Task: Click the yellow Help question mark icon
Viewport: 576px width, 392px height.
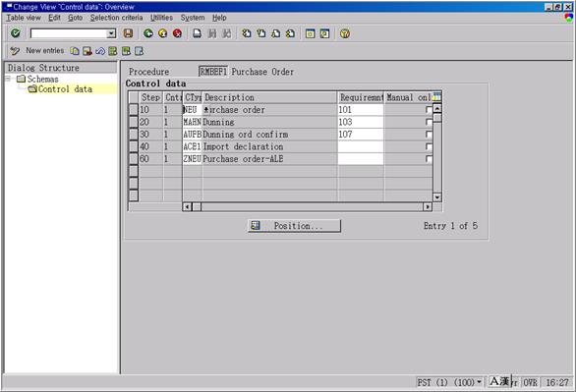Action: pyautogui.click(x=345, y=33)
